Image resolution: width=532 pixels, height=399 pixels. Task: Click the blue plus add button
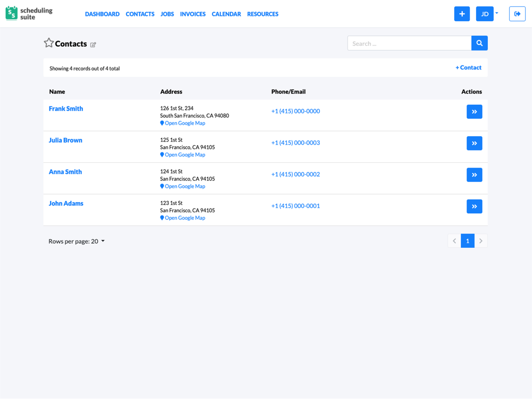(462, 14)
